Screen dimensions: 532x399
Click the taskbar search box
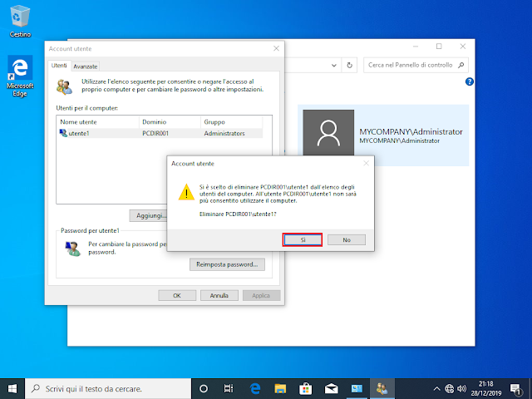tap(108, 389)
